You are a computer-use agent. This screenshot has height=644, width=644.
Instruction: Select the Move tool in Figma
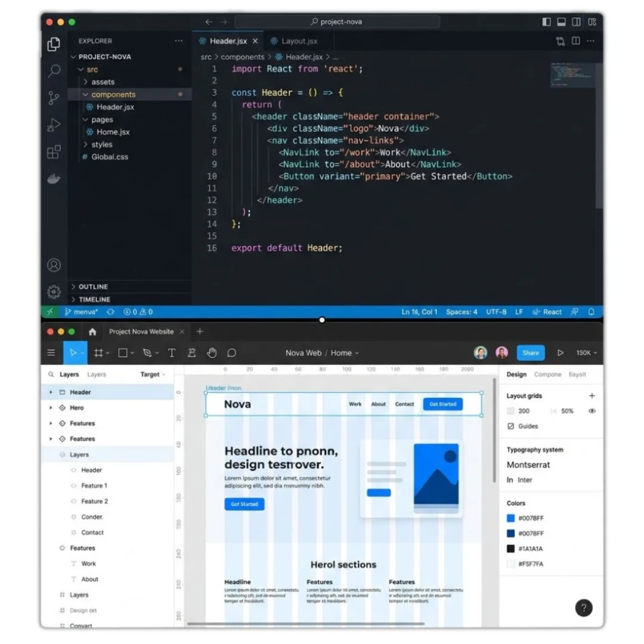coord(73,353)
